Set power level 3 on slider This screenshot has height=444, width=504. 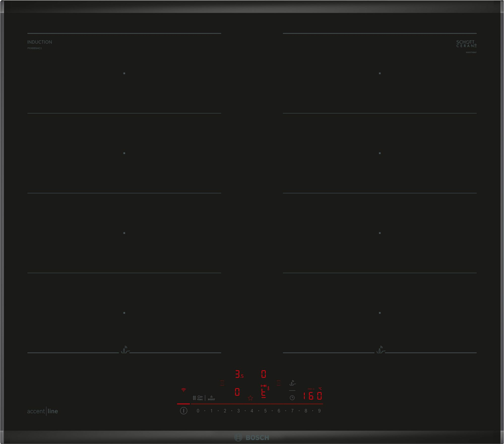tap(238, 411)
